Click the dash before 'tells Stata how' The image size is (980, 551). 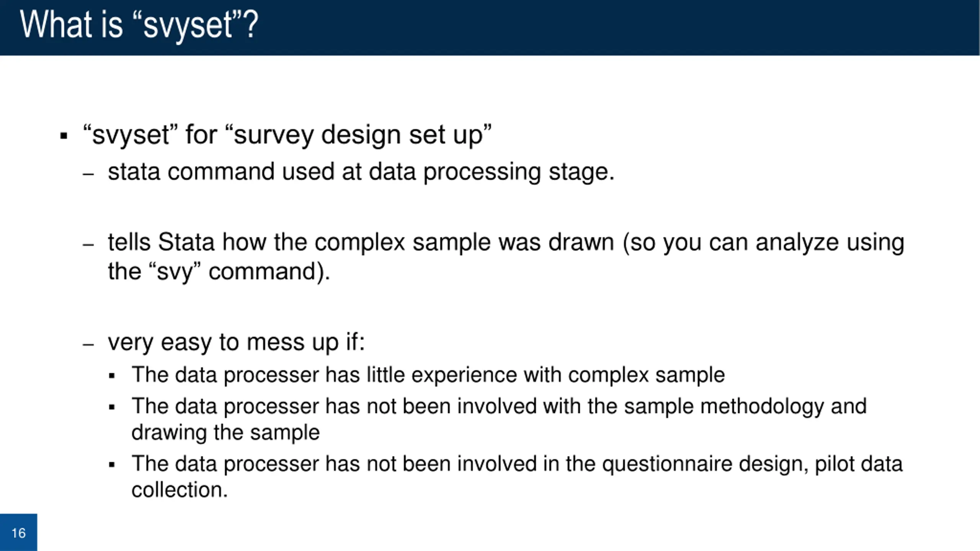click(x=88, y=245)
